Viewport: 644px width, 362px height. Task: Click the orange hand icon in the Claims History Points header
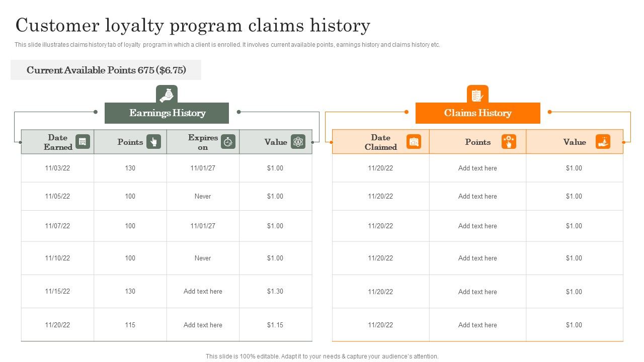pos(509,142)
